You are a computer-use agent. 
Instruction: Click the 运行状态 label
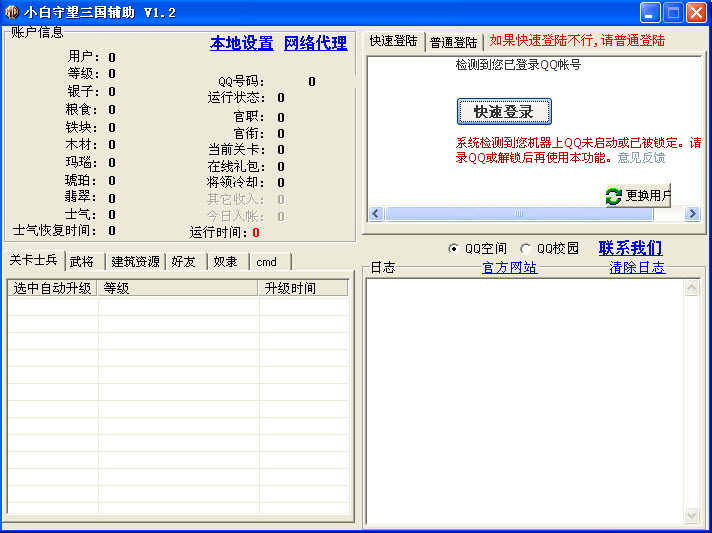[x=236, y=97]
